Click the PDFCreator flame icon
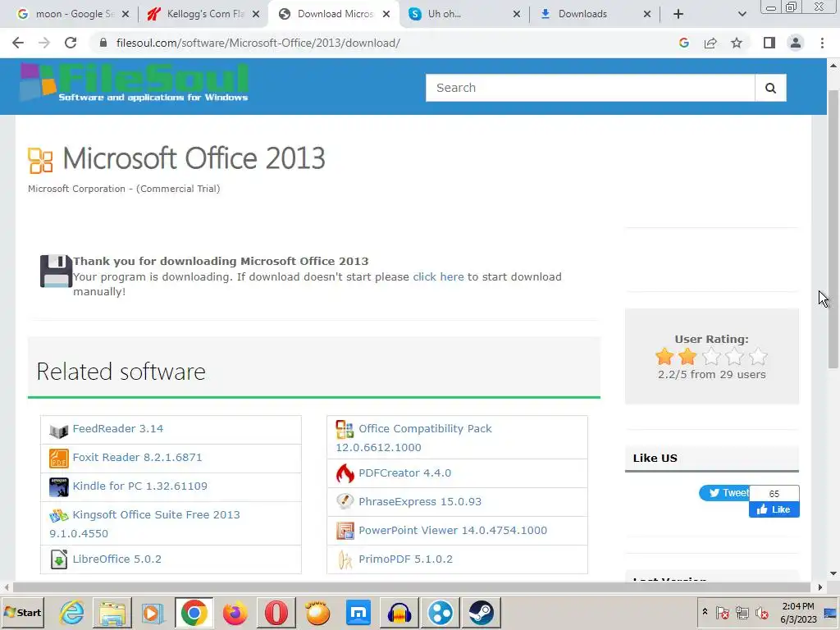Screen dimensions: 840x630 click(x=345, y=473)
